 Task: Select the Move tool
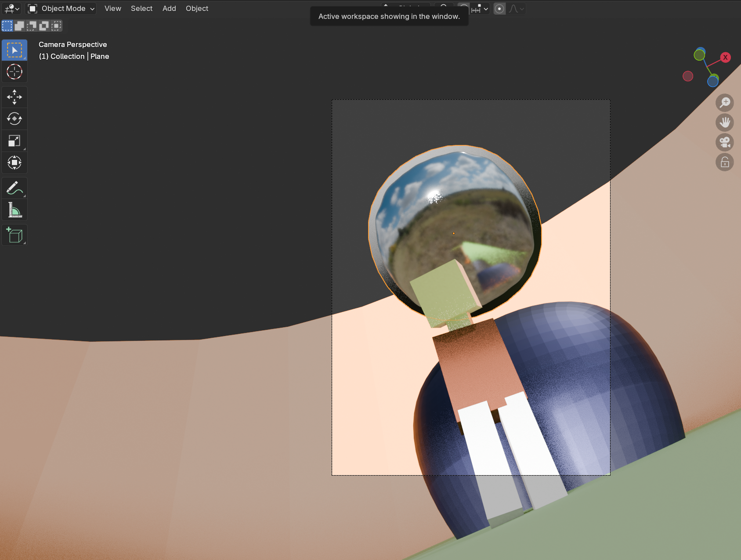coord(14,97)
